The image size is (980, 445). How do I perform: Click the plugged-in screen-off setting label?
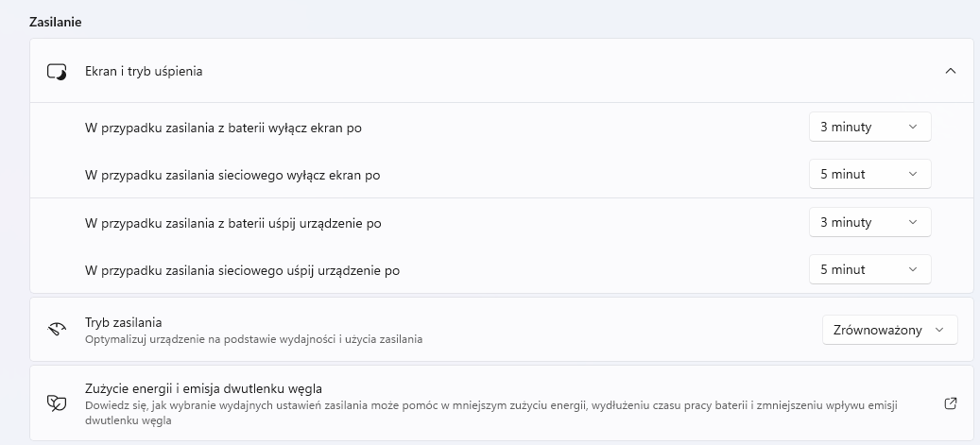[232, 176]
